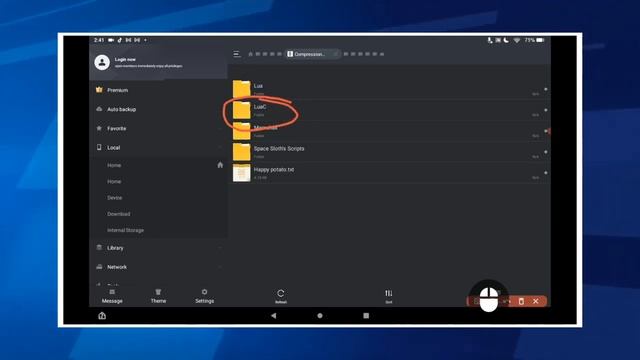Image resolution: width=640 pixels, height=360 pixels.
Task: Open the Download location
Action: pos(119,214)
